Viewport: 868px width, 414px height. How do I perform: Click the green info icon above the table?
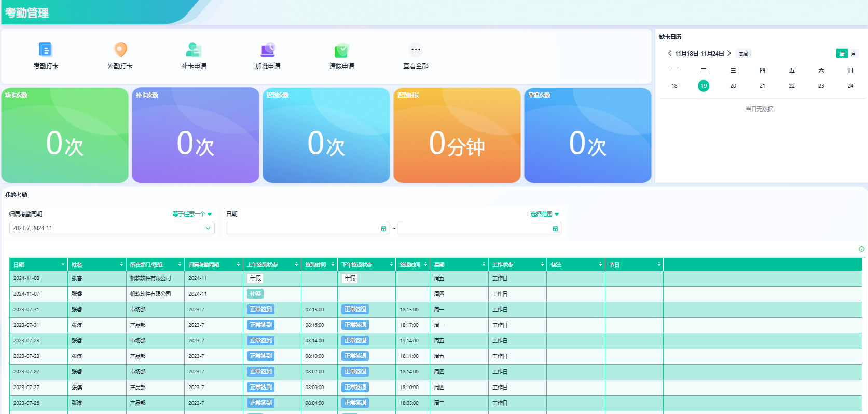tap(861, 249)
